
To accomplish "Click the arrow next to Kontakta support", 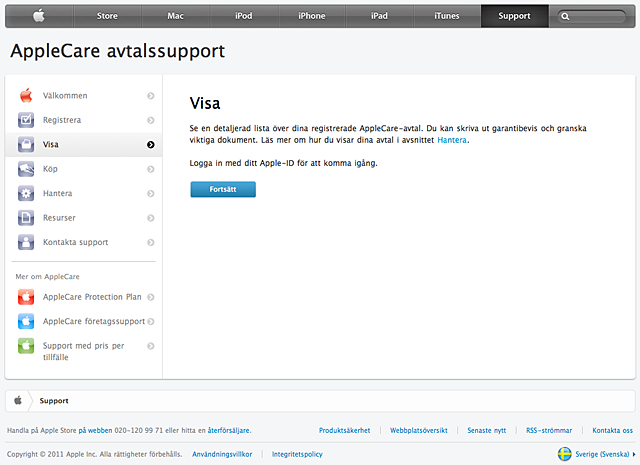I will 151,243.
